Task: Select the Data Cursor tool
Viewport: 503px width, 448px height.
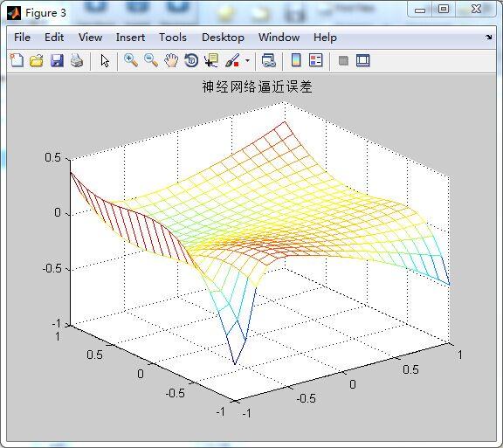Action: point(211,60)
